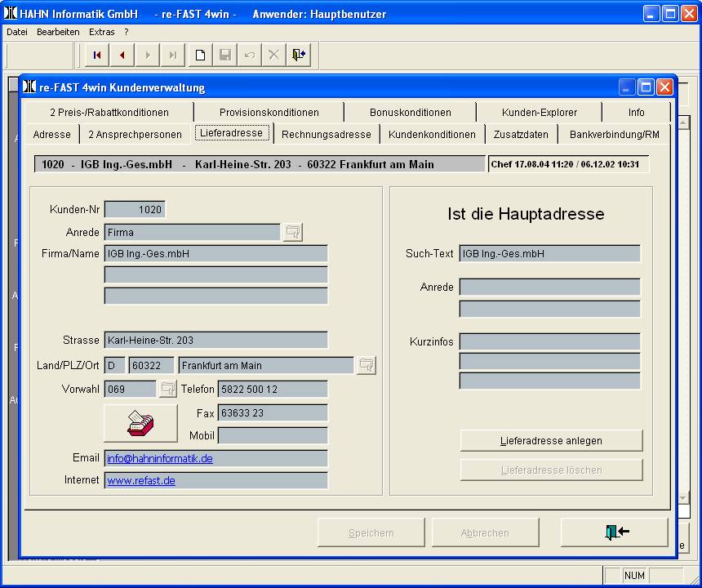This screenshot has height=588, width=702.
Task: Select the Lieferadresse tab
Action: [232, 133]
